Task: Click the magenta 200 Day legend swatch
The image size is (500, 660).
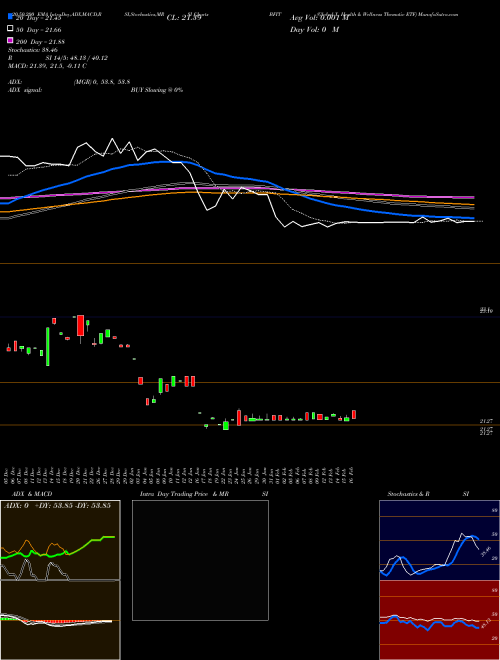Action: coord(10,40)
